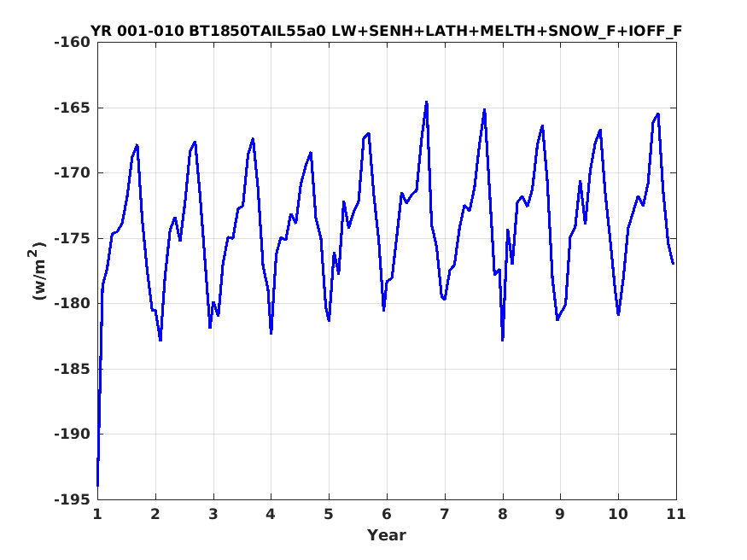747x560 pixels.
Task: Click x-axis tick label 5
Action: pos(329,514)
